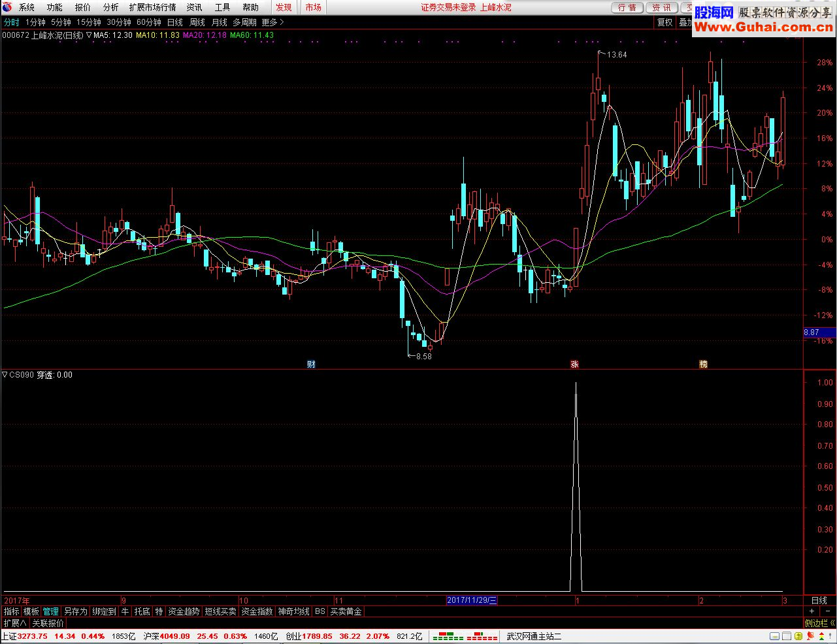The width and height of the screenshot is (837, 644).
Task: Expand the 扩展∧ panel
Action: [x=14, y=623]
